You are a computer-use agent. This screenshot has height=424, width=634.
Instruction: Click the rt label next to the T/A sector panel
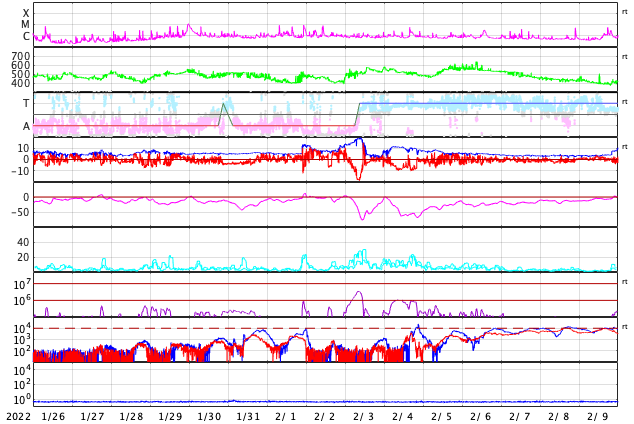click(624, 102)
